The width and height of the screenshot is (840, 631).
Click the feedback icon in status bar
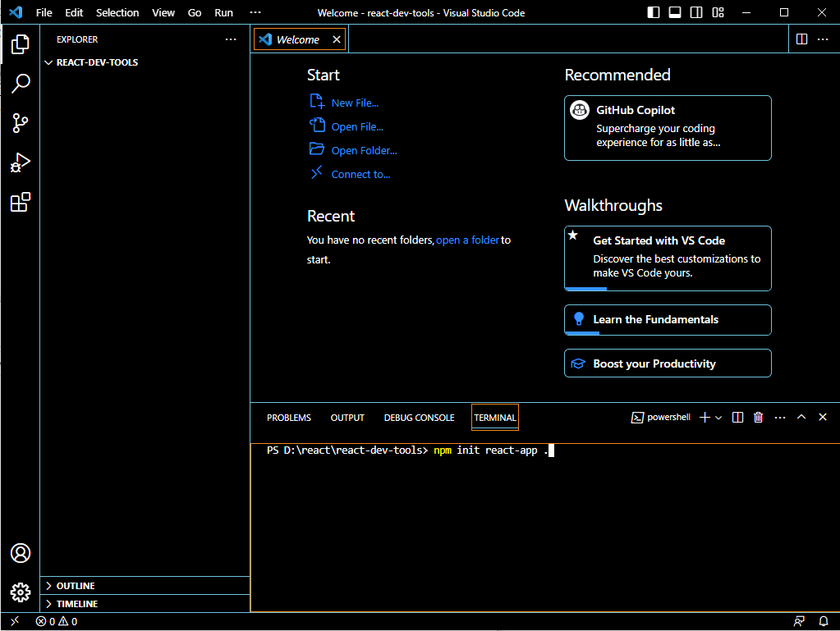coord(799,621)
